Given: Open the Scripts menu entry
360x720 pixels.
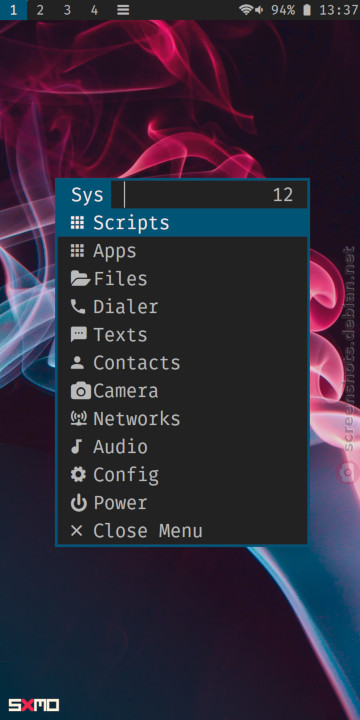Looking at the screenshot, I should pos(182,223).
